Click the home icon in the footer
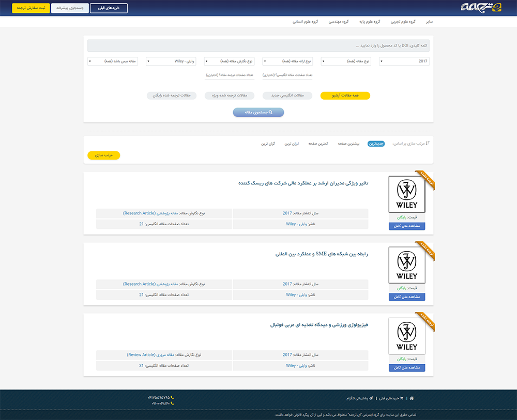This screenshot has width=517, height=420. pyautogui.click(x=412, y=398)
